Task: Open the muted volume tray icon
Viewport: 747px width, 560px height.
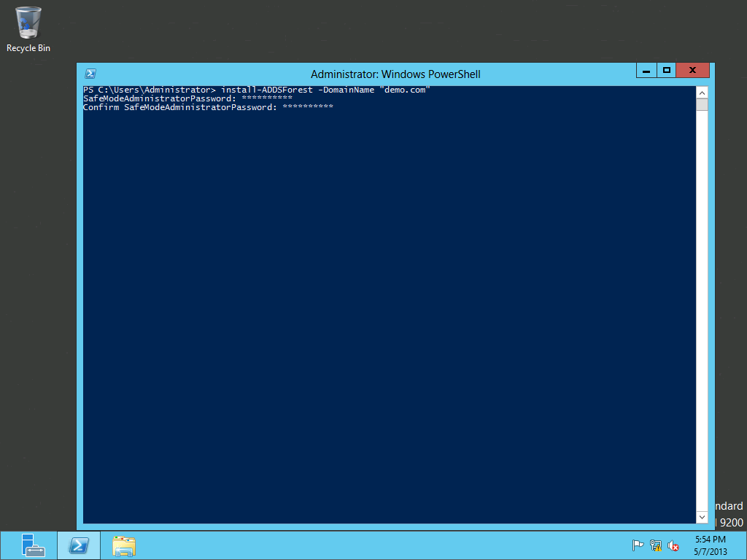Action: coord(673,545)
